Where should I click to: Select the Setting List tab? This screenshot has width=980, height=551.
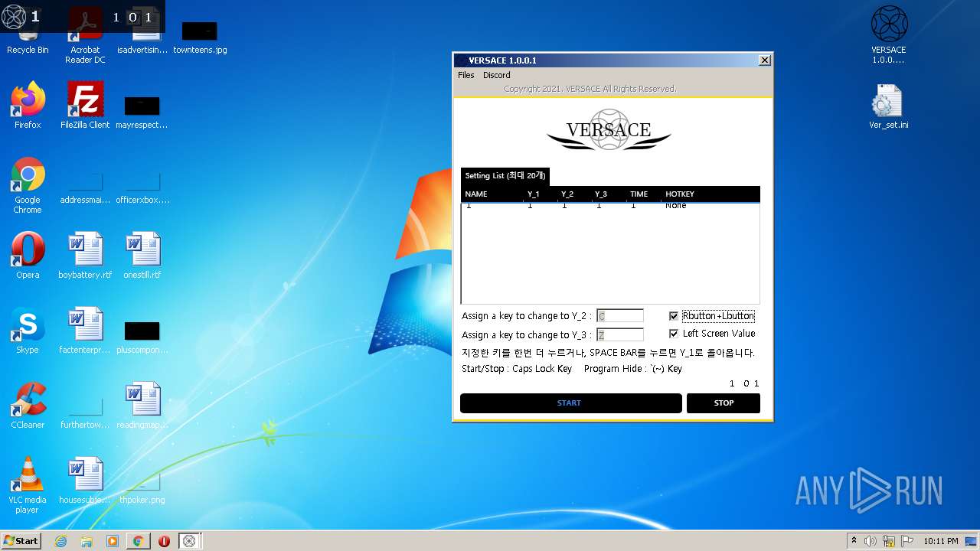pyautogui.click(x=505, y=176)
